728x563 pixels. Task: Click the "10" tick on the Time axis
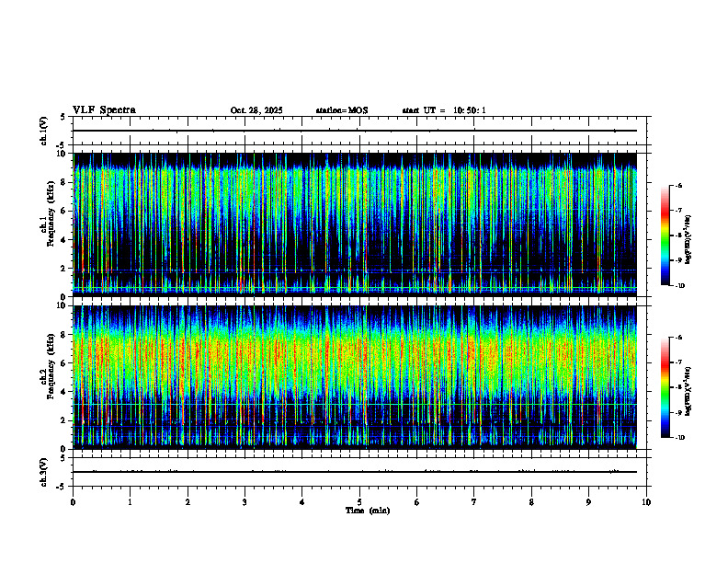[646, 502]
